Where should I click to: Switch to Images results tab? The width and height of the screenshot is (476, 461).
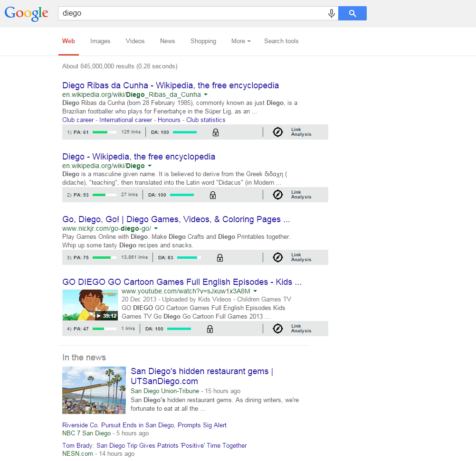click(x=100, y=41)
